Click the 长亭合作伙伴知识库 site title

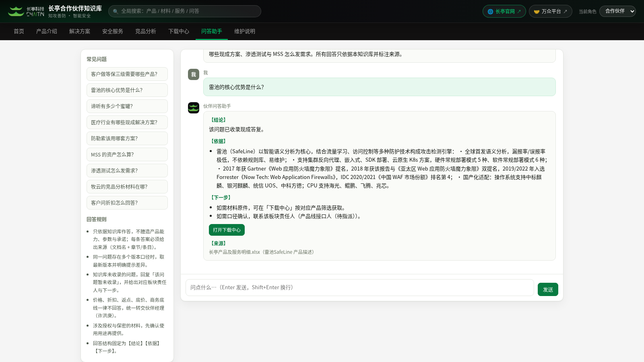pyautogui.click(x=75, y=8)
